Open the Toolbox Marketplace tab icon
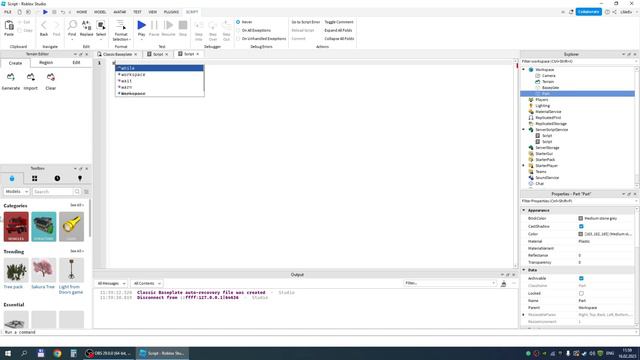The width and height of the screenshot is (640, 360). click(x=12, y=178)
